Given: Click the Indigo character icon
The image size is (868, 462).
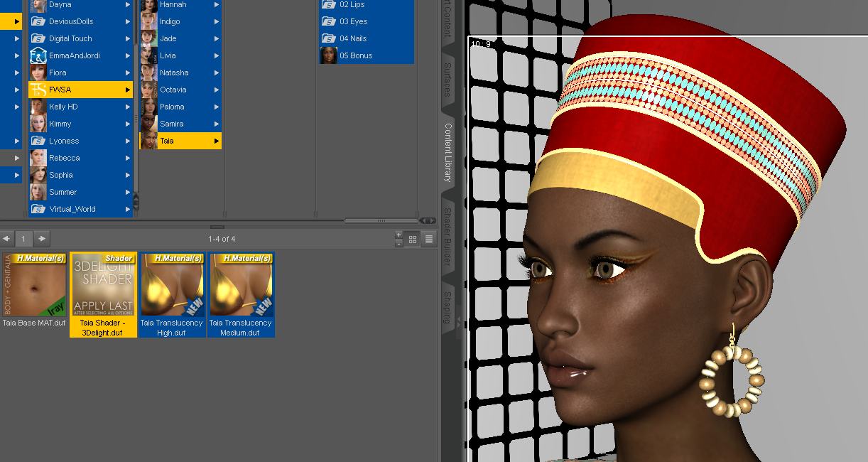Looking at the screenshot, I should [148, 21].
